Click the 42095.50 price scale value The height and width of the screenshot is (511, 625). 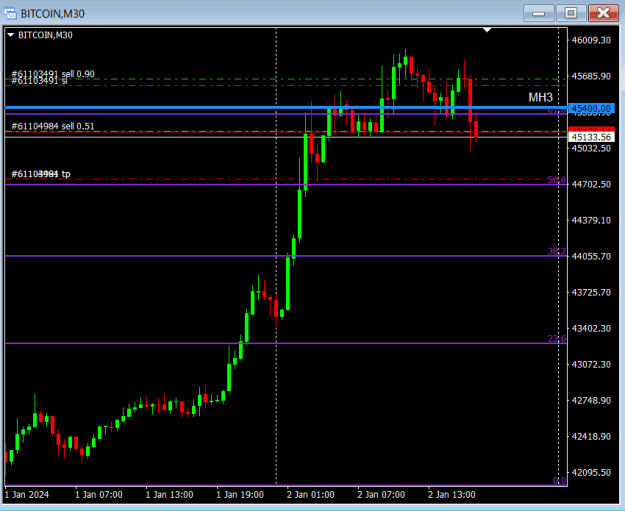pos(591,473)
